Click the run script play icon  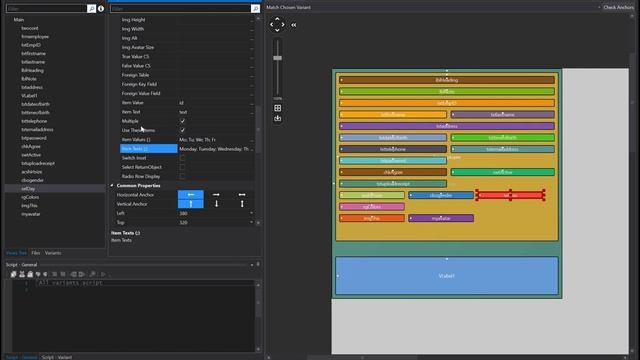pyautogui.click(x=103, y=274)
